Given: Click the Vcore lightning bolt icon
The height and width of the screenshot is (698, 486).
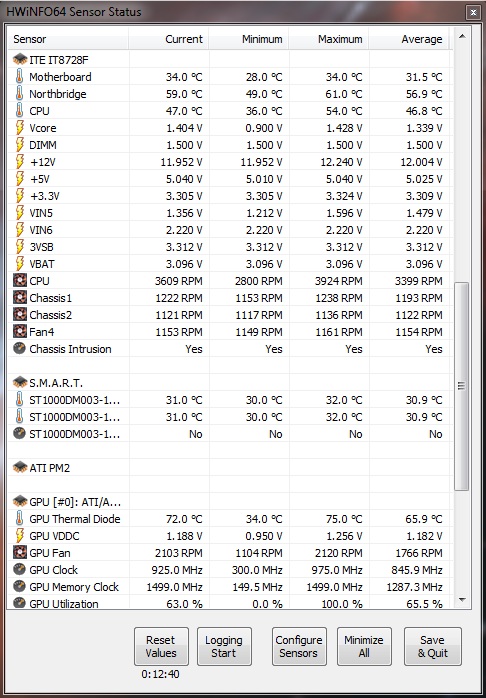Looking at the screenshot, I should [20, 128].
